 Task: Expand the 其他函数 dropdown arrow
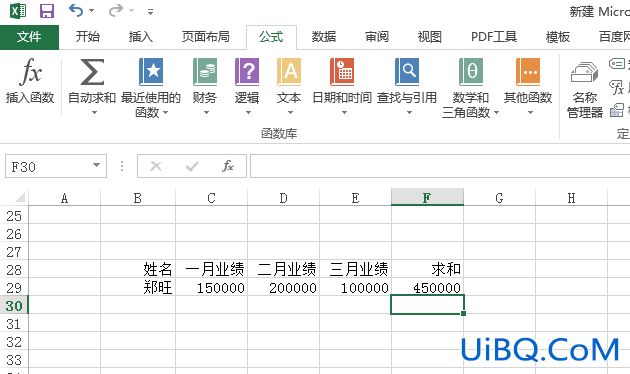pos(530,113)
